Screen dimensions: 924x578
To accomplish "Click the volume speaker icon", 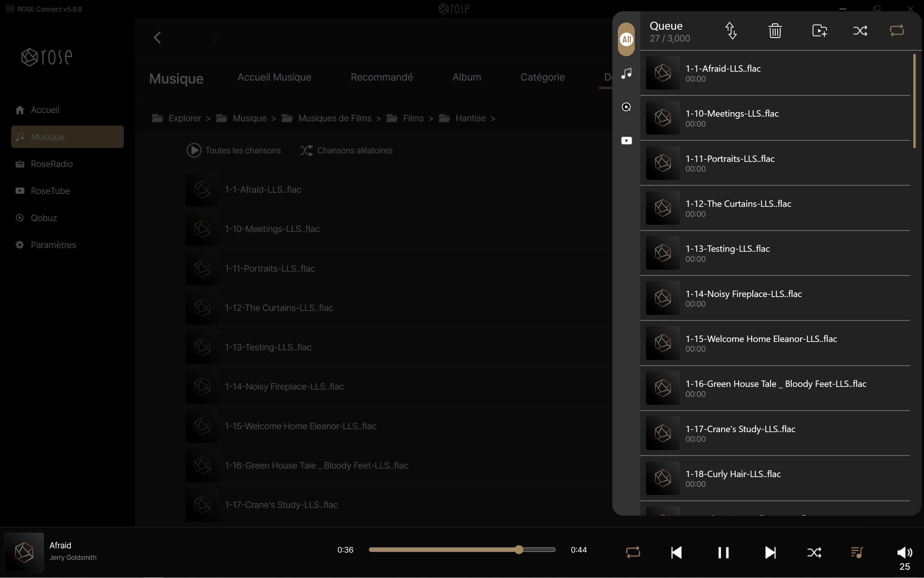I will click(904, 552).
